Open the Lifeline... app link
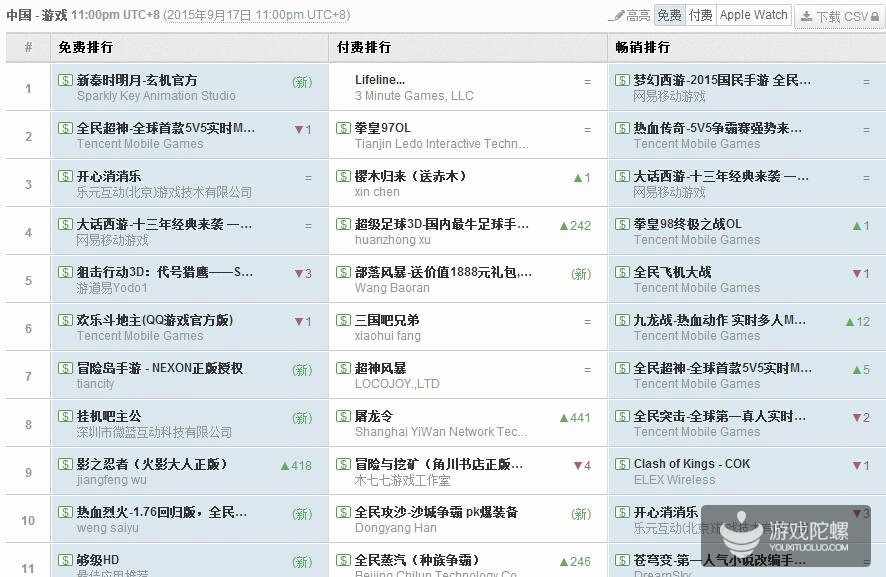886x577 pixels. [x=380, y=80]
